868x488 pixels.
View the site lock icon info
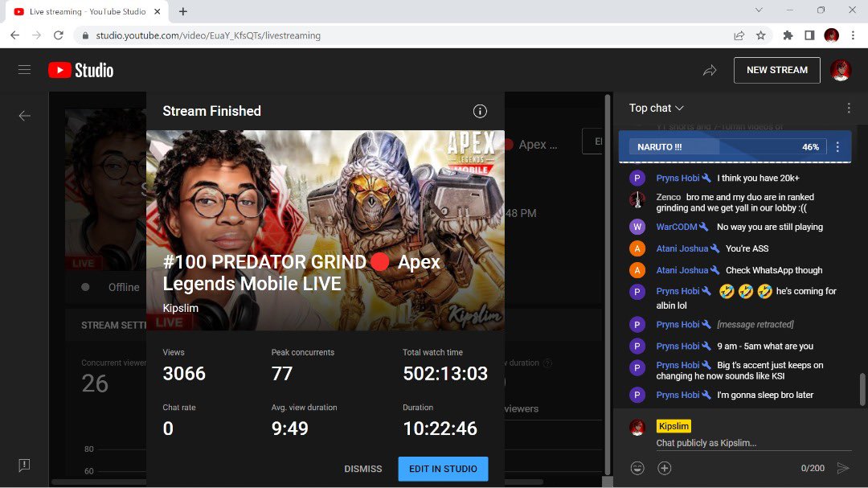[84, 35]
